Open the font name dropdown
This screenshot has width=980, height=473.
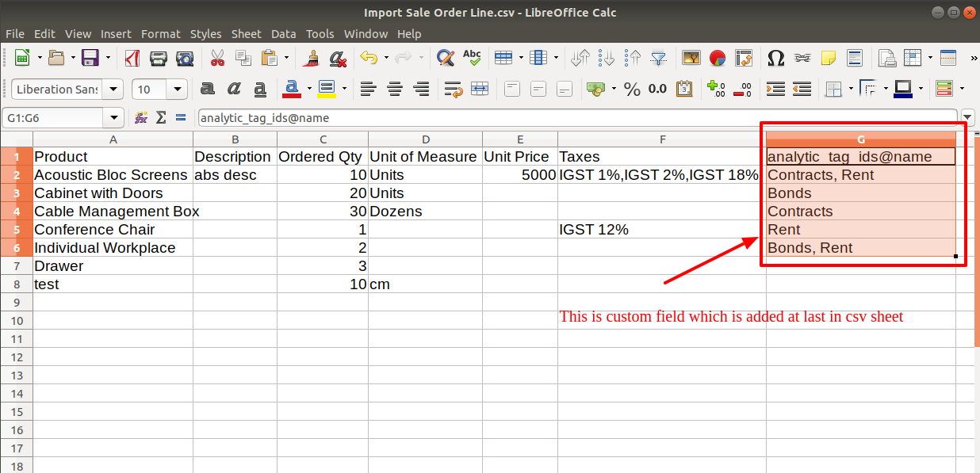(114, 90)
